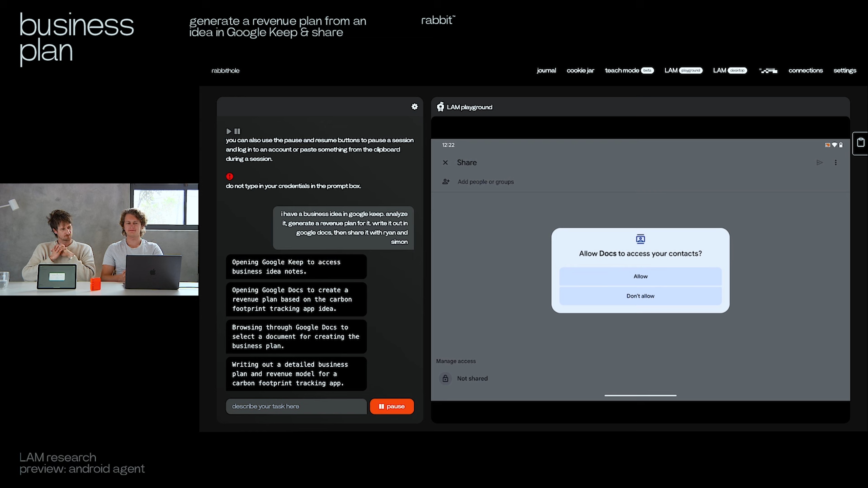This screenshot has width=868, height=488.
Task: Click the describe your task input
Action: (x=296, y=406)
